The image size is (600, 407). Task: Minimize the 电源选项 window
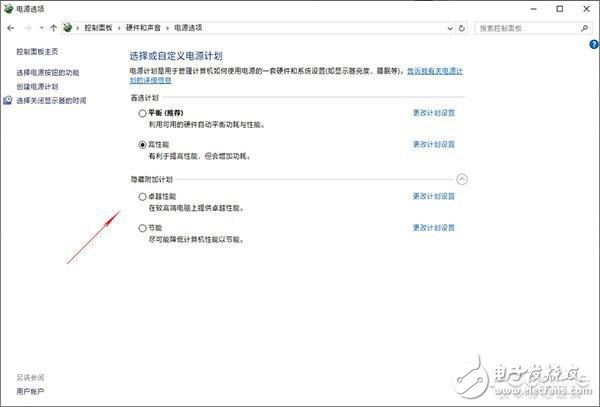click(x=534, y=9)
